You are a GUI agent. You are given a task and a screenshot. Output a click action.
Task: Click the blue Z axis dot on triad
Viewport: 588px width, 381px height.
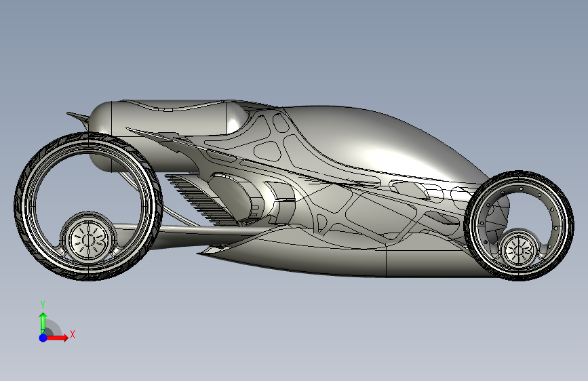coord(43,338)
